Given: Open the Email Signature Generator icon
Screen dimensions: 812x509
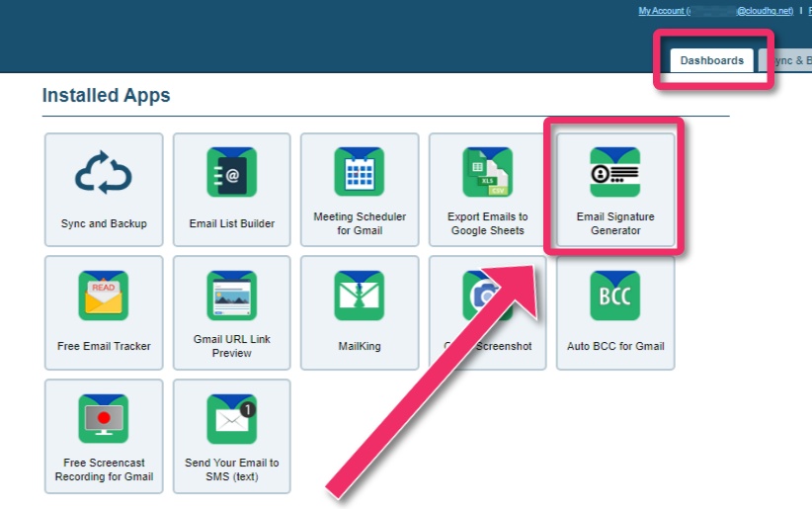Looking at the screenshot, I should click(x=615, y=172).
